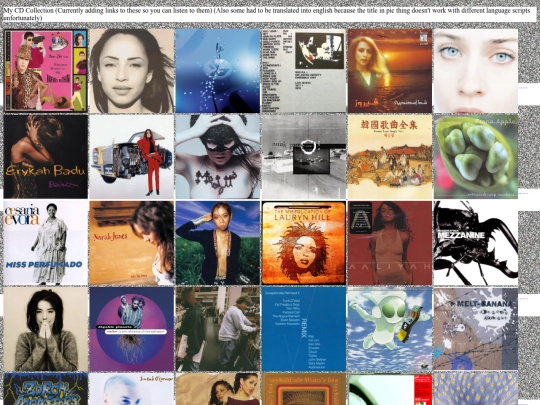Open The Miseducation of Lauryn Hill cover
This screenshot has height=405, width=540.
point(304,243)
